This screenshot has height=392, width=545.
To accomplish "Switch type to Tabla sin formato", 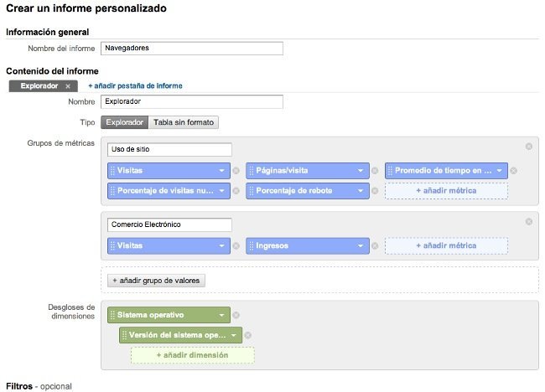I will (184, 122).
